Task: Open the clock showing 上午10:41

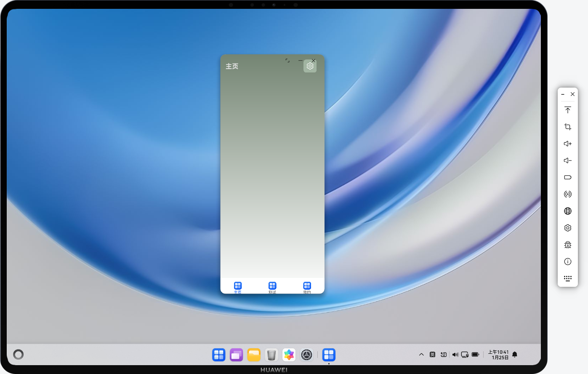Action: pyautogui.click(x=499, y=355)
